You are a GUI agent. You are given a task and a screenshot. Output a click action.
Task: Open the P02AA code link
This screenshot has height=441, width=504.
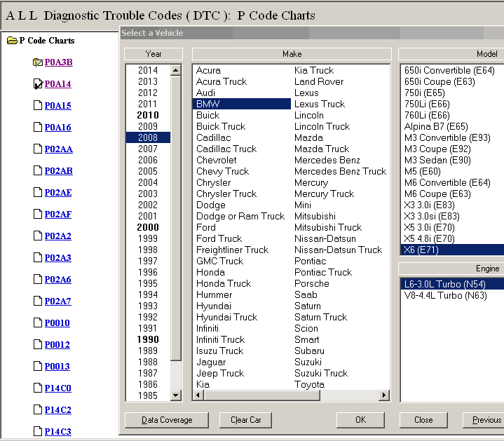(58, 149)
